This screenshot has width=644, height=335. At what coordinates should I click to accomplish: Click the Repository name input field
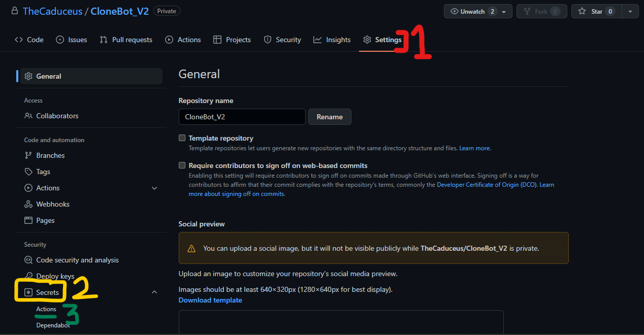point(242,117)
